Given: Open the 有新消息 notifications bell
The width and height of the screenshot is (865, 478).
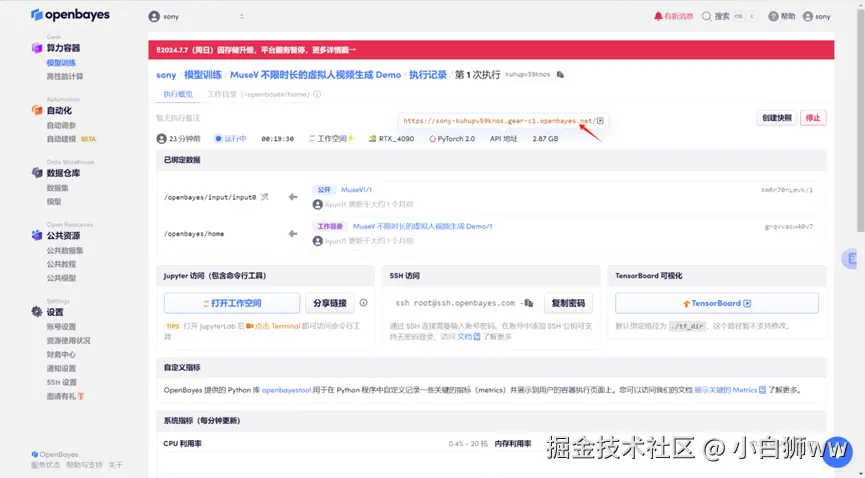Looking at the screenshot, I should [x=674, y=17].
